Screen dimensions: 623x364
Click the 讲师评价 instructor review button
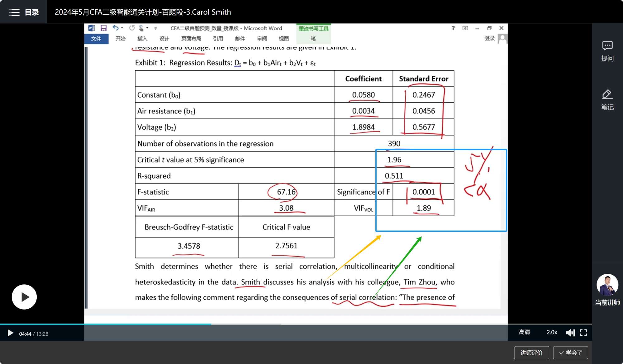[x=531, y=352]
